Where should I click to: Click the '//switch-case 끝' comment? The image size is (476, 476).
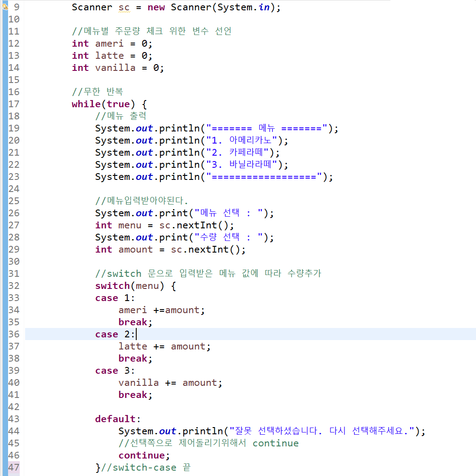[146, 467]
